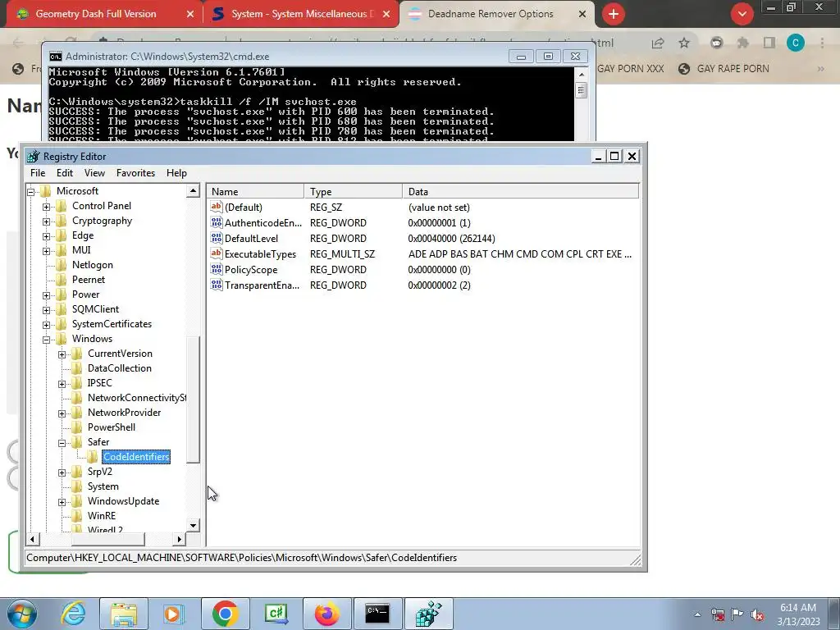Open Firefox from the taskbar
Image resolution: width=840 pixels, height=630 pixels.
(327, 614)
